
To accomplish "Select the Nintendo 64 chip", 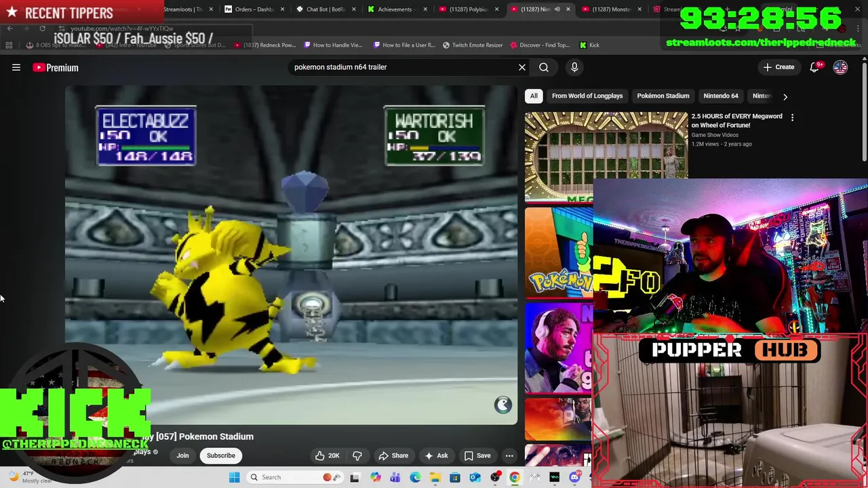I will click(721, 96).
